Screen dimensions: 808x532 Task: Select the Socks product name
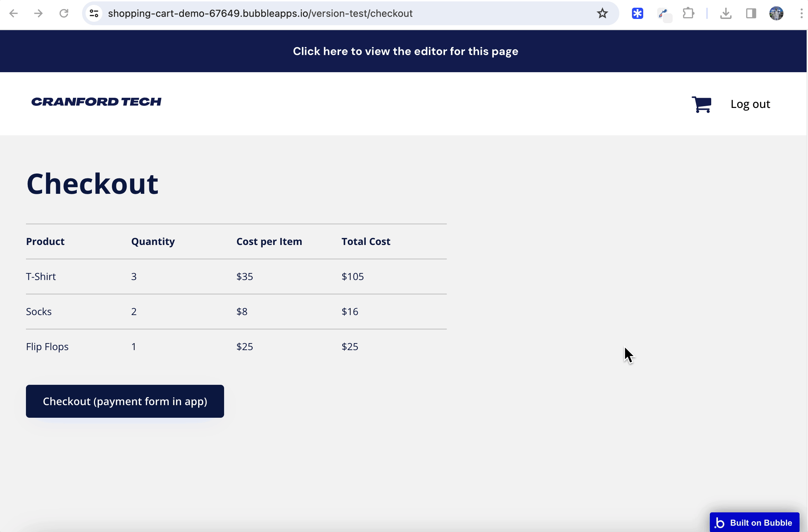39,312
